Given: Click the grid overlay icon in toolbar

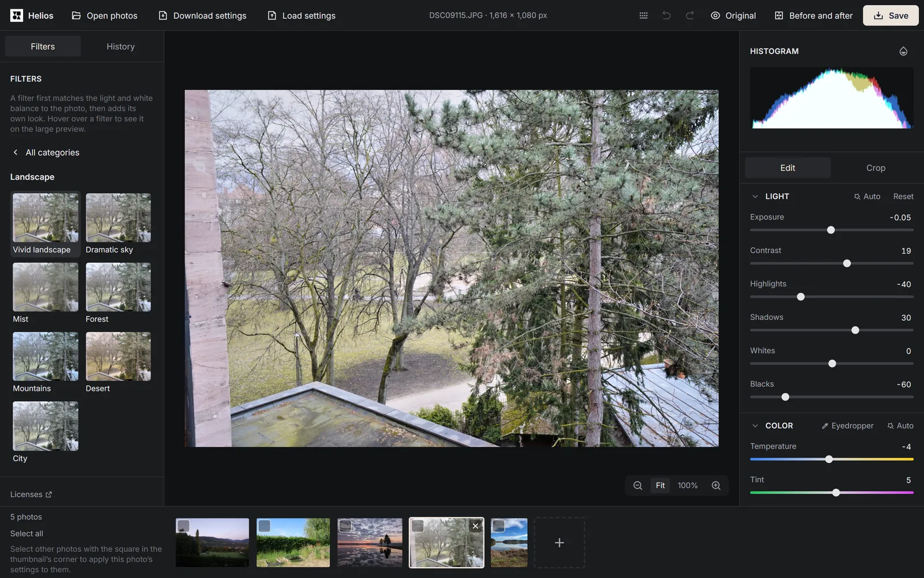Looking at the screenshot, I should point(643,16).
